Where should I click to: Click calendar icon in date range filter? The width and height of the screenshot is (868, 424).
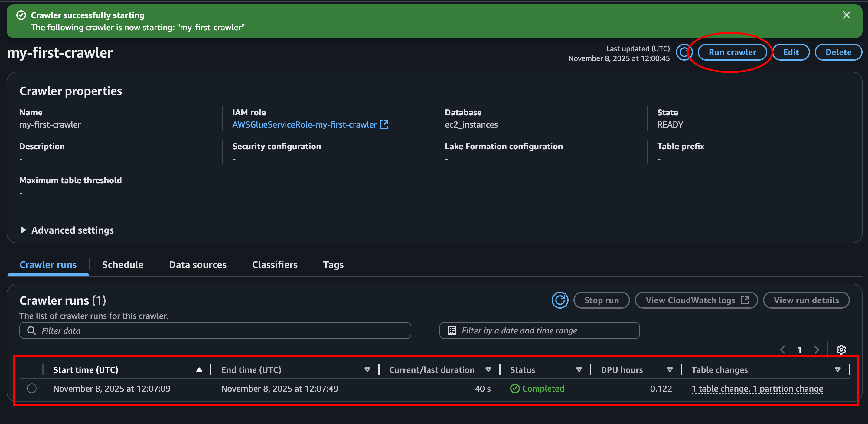coord(452,330)
